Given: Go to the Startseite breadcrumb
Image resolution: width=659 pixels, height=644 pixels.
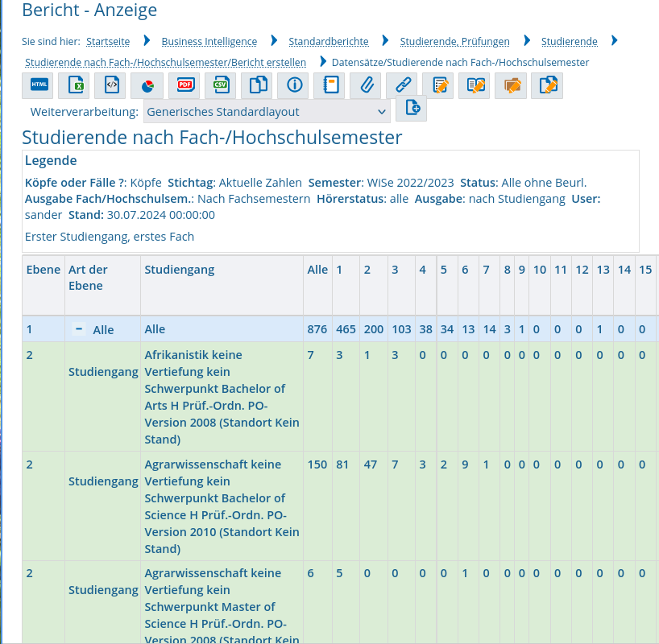Looking at the screenshot, I should 108,42.
